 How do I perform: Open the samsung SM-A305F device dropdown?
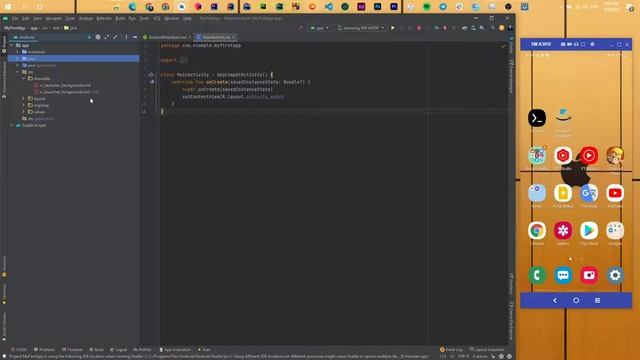[361, 28]
